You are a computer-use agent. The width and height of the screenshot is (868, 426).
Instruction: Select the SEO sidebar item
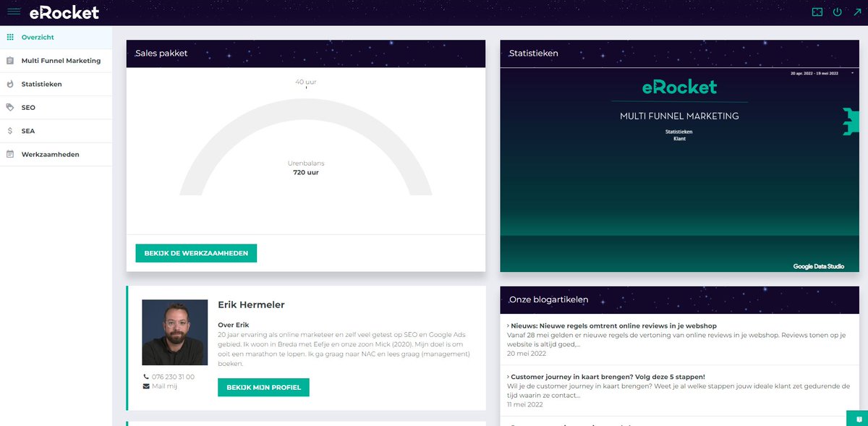(56, 107)
